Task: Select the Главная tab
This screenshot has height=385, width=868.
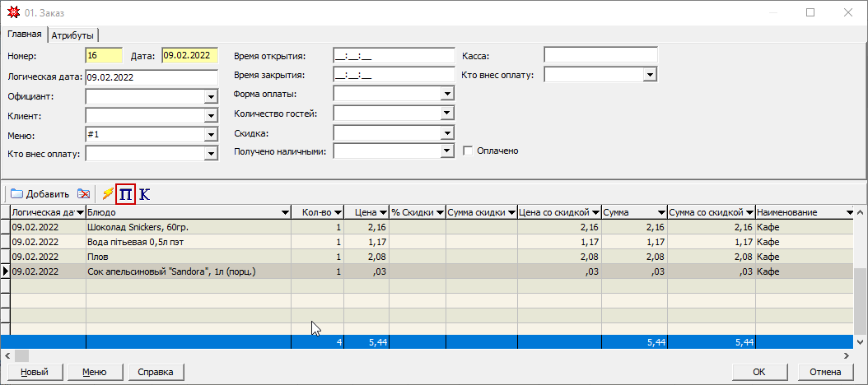Action: click(25, 35)
